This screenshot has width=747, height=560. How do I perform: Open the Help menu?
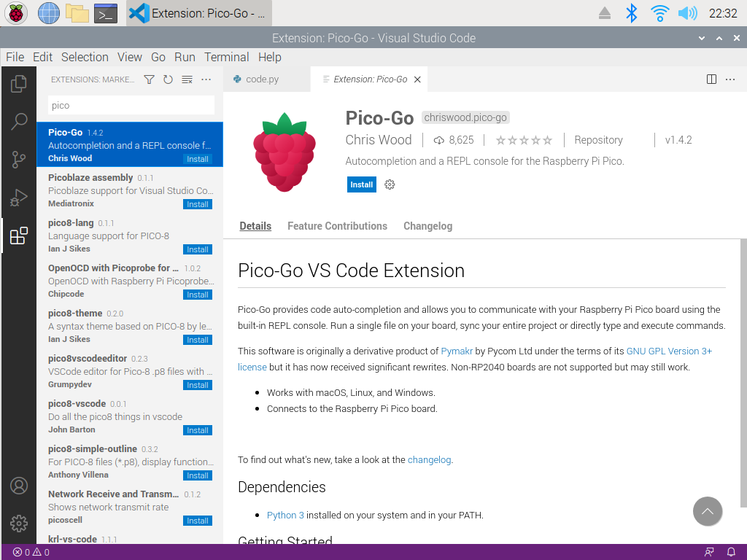[270, 57]
